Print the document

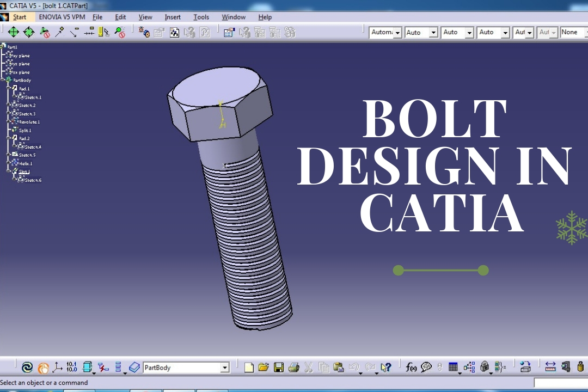[x=293, y=367]
